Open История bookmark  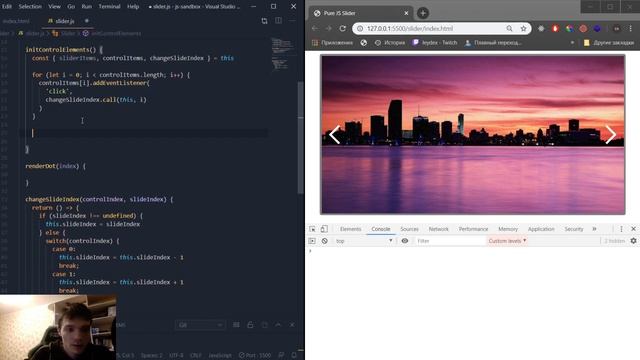coord(390,42)
